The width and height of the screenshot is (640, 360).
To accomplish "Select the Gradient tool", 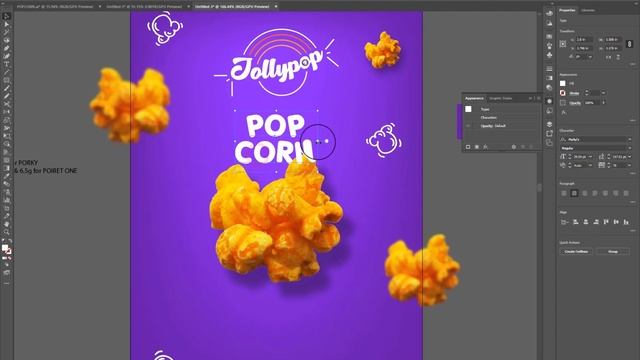I will click(7, 168).
